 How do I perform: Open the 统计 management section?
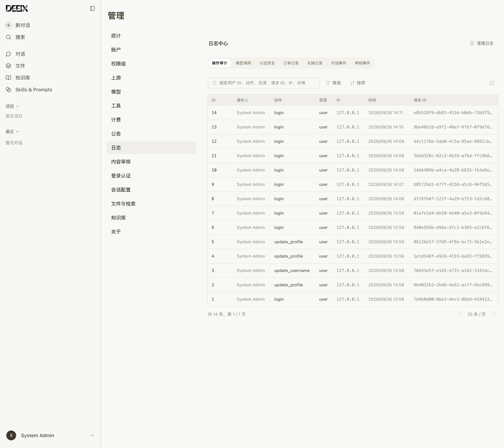151,36
